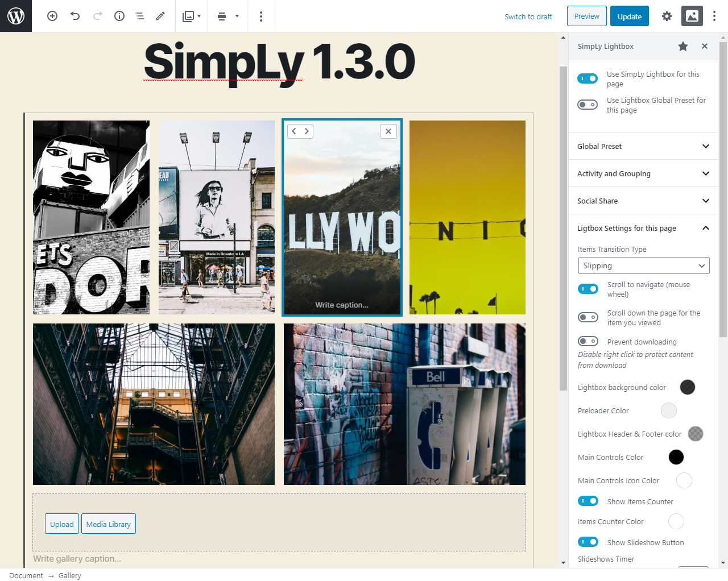
Task: Toggle SimpLy Lightbox plugin sidebar icon
Action: 692,16
